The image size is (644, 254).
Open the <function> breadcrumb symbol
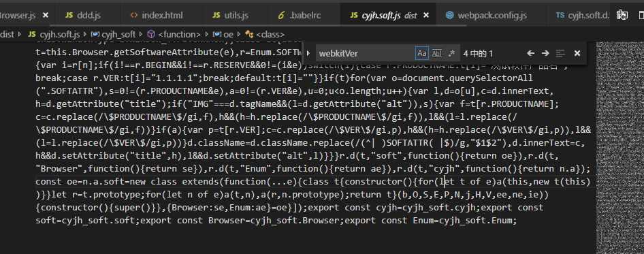pos(174,34)
